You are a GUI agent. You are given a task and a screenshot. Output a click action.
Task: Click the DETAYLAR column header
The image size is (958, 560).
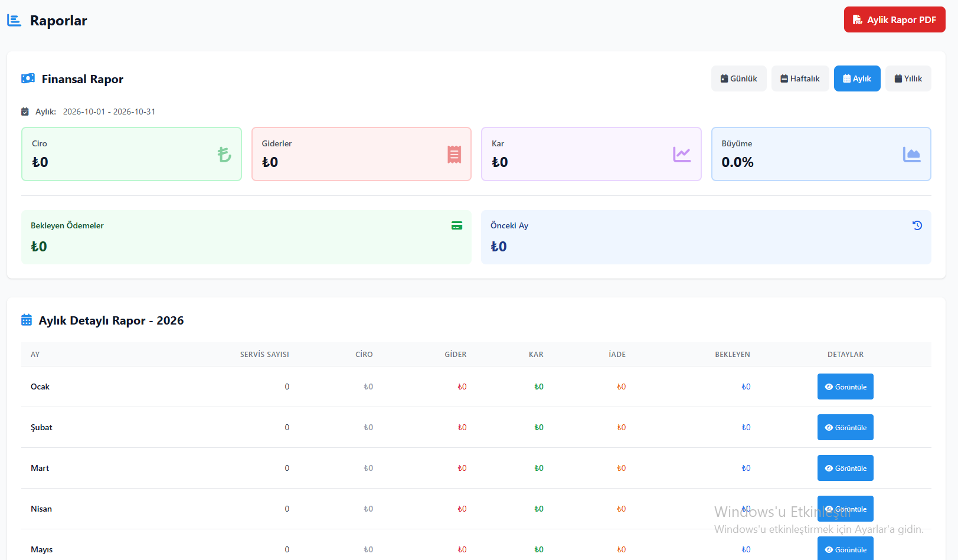[x=845, y=355]
